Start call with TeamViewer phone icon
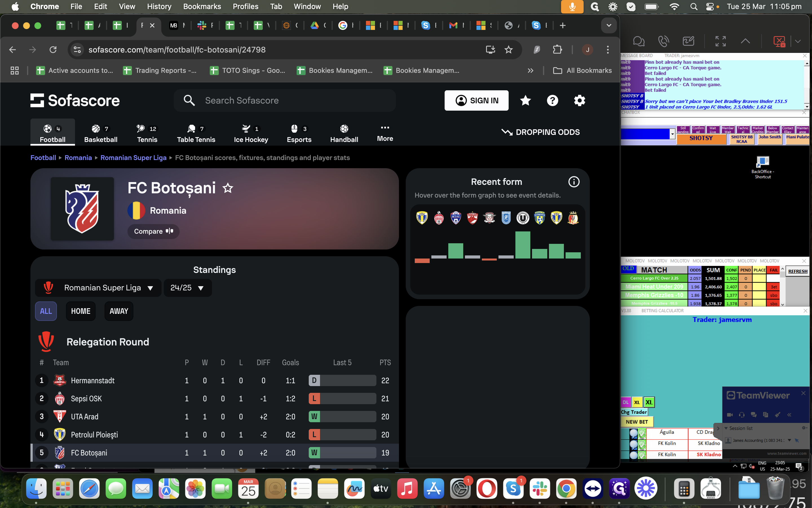 tap(663, 41)
